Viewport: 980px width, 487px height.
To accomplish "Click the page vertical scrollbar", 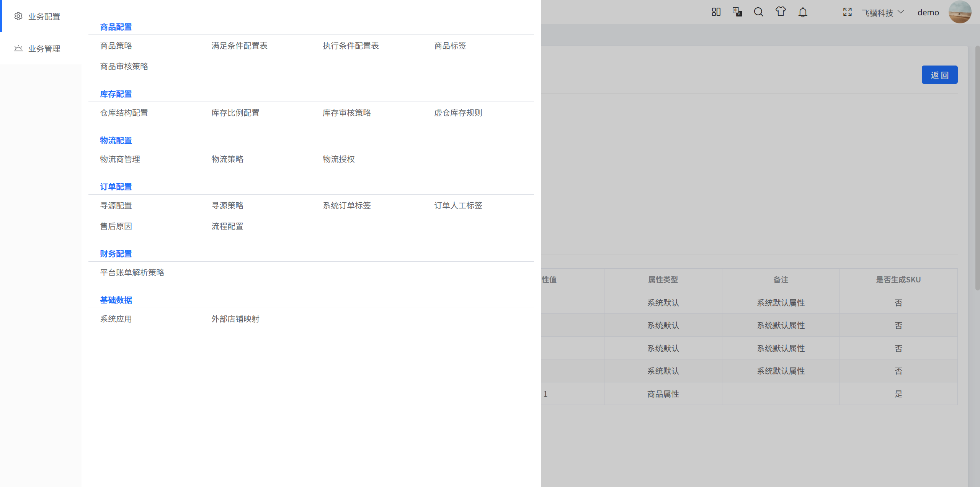I will click(x=977, y=169).
